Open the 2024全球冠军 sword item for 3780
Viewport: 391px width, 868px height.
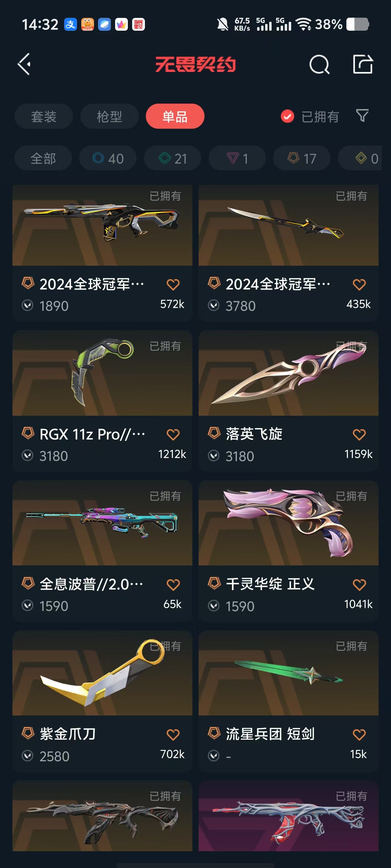pos(289,253)
